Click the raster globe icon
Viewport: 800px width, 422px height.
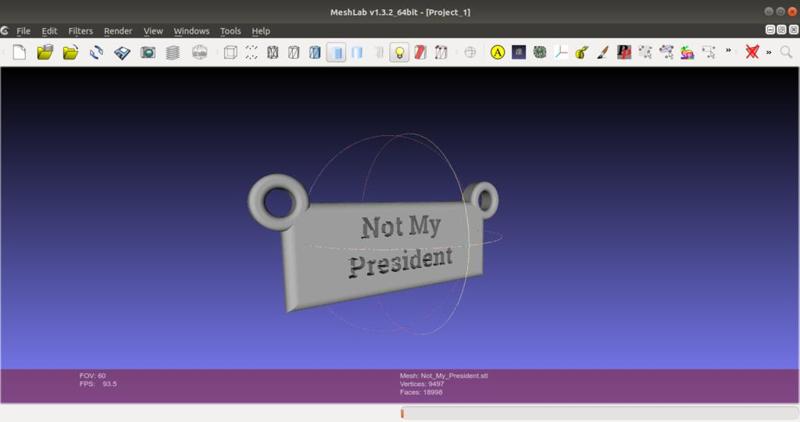click(x=199, y=52)
